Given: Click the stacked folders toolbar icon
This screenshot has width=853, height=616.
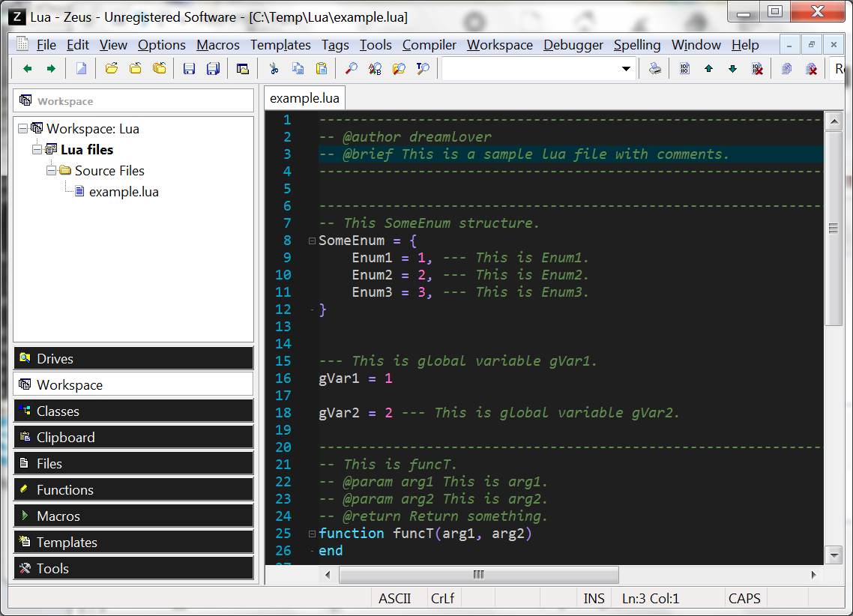Looking at the screenshot, I should [x=160, y=68].
